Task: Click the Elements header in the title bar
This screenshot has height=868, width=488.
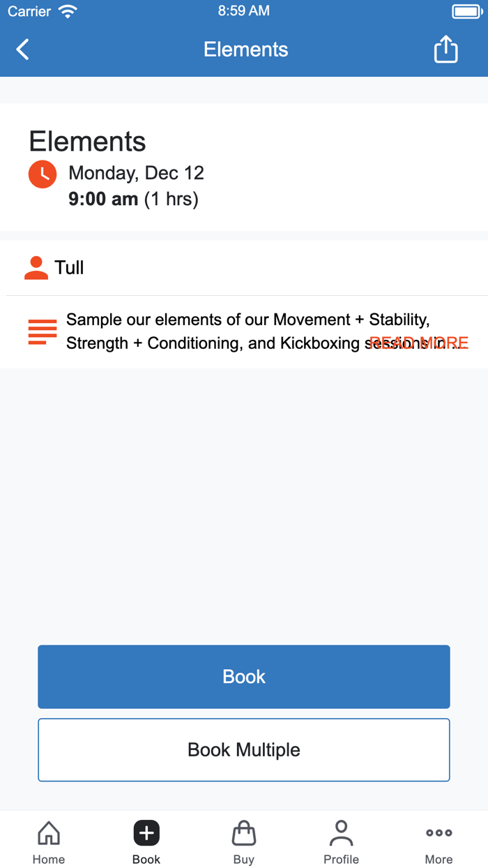Action: click(245, 49)
